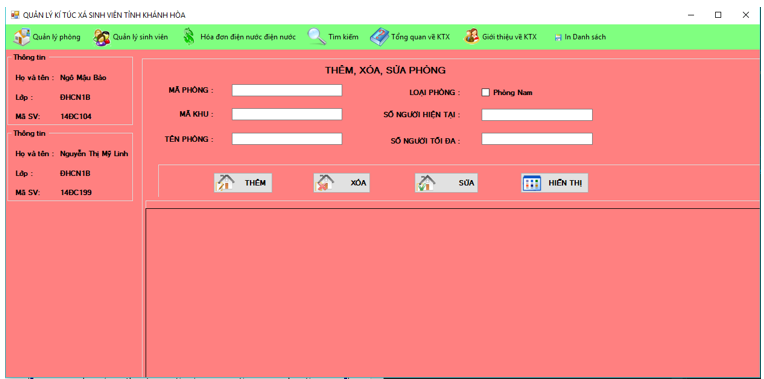Click the Quản lý phòng house icon
This screenshot has height=379, width=764.
pos(21,37)
